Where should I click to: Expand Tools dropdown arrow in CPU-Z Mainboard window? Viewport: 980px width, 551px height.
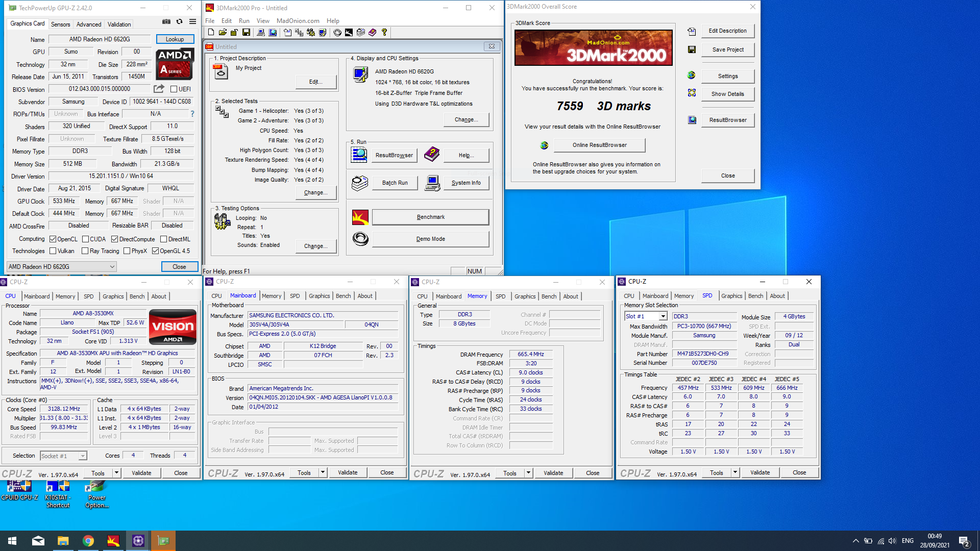323,472
